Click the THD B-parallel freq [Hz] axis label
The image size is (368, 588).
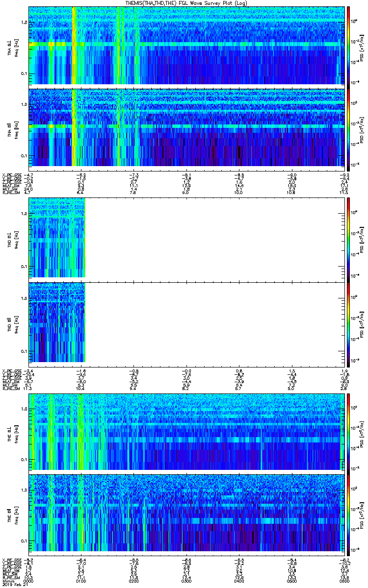point(16,325)
